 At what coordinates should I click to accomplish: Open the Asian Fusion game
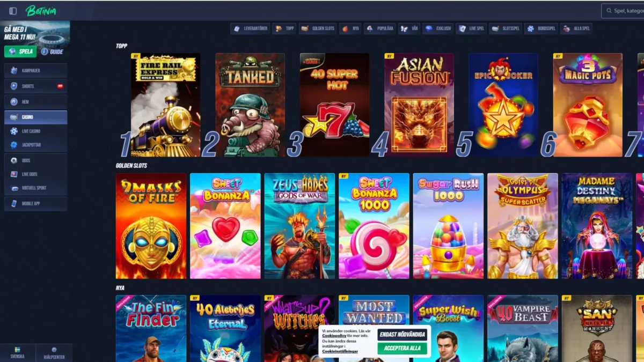(x=419, y=105)
